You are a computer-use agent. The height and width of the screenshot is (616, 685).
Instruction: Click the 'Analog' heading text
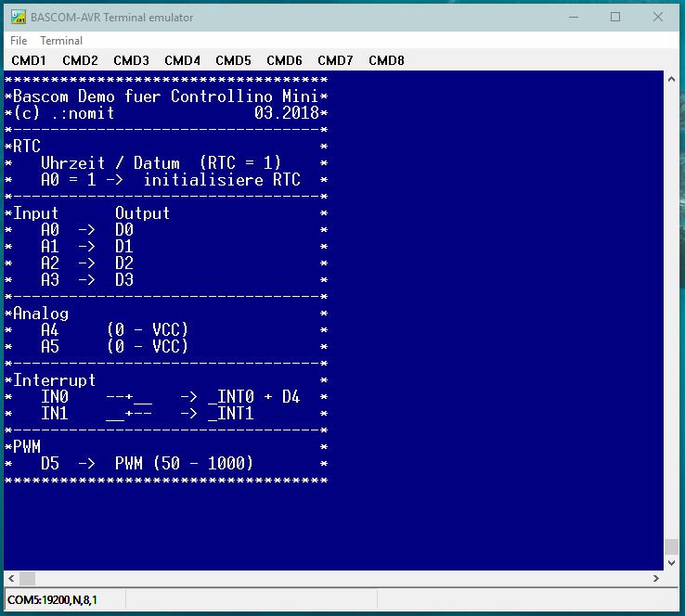click(x=41, y=314)
